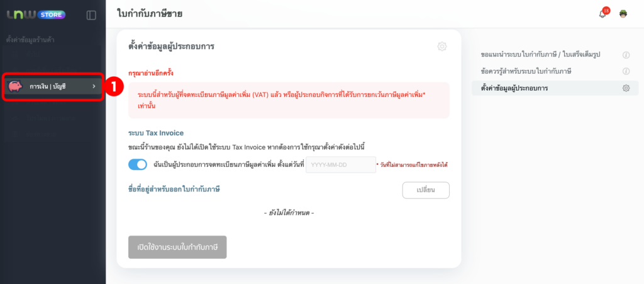Image resolution: width=644 pixels, height=284 pixels.
Task: Open the notifications bell
Action: coord(602,14)
